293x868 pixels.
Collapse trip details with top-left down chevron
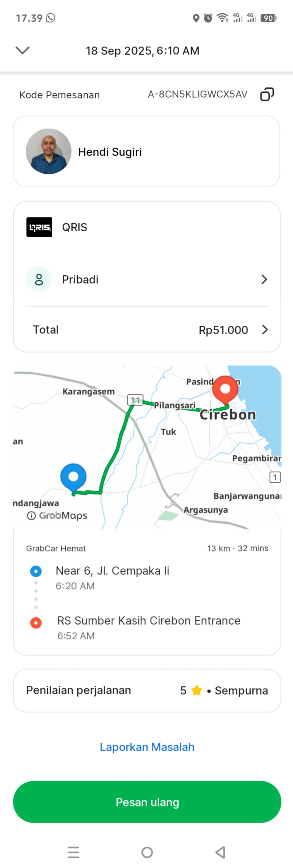23,50
